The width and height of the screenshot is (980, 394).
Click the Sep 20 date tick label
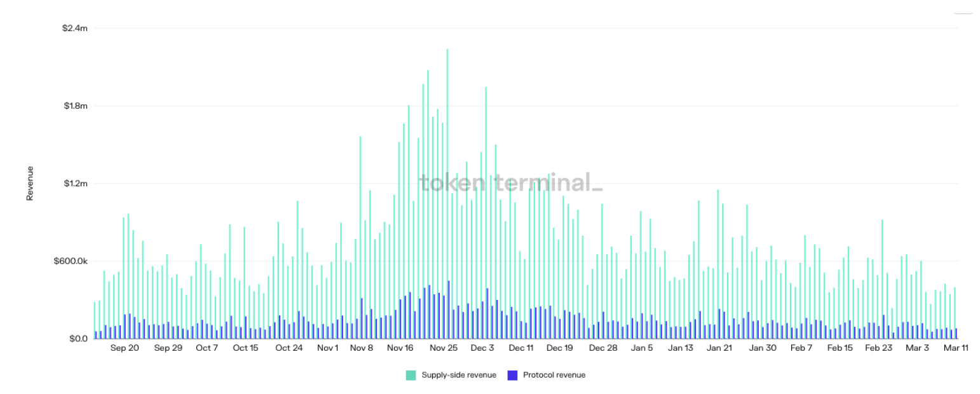pyautogui.click(x=125, y=348)
